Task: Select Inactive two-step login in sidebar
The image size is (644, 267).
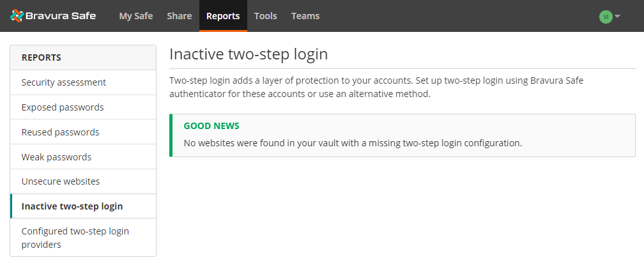Action: tap(83, 206)
